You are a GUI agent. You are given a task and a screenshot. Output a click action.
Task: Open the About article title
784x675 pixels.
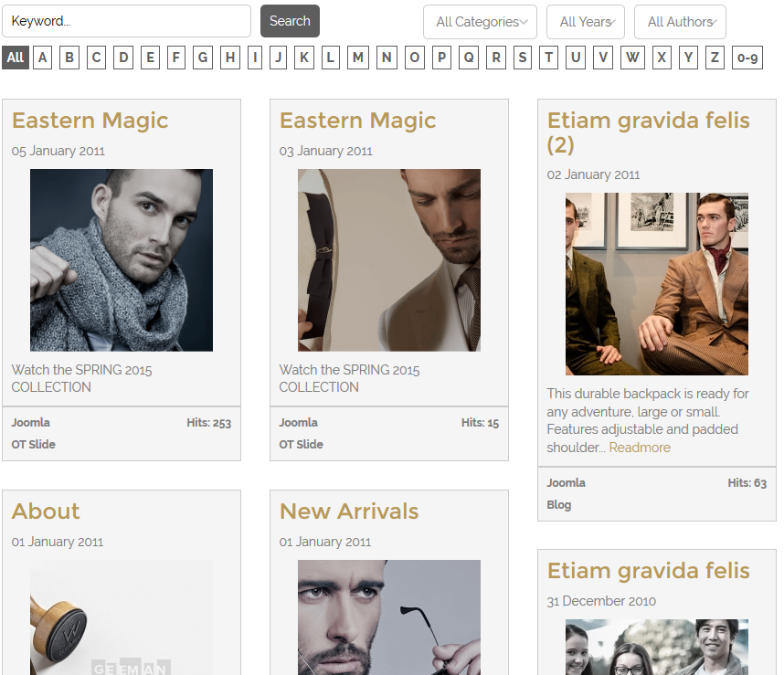46,512
